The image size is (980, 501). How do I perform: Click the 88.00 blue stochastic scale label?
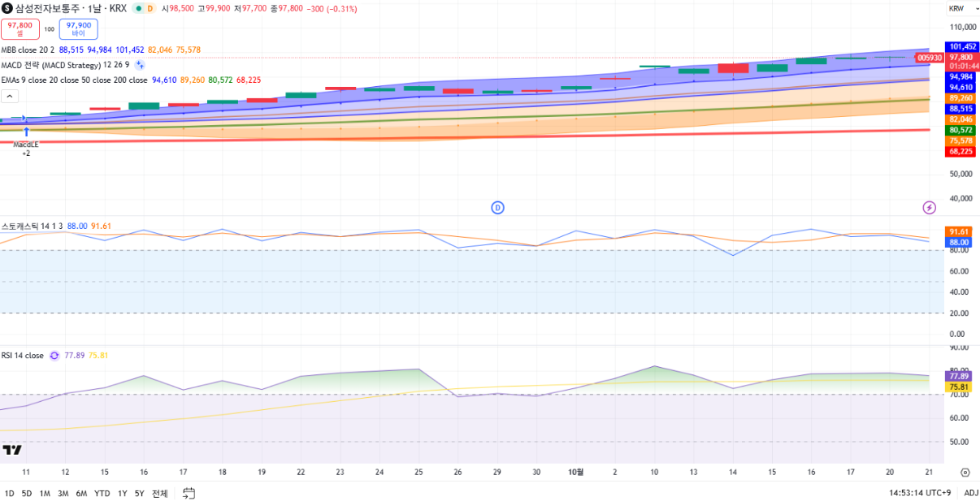coord(960,242)
